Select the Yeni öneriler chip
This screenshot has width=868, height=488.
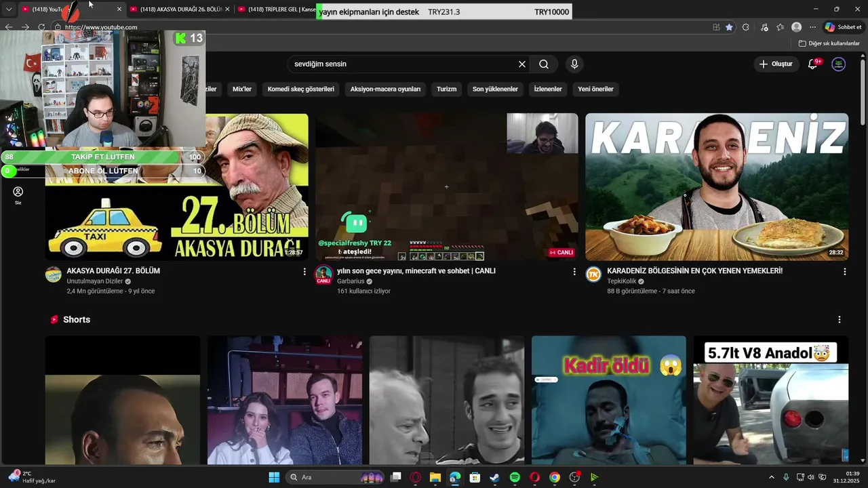pyautogui.click(x=595, y=89)
